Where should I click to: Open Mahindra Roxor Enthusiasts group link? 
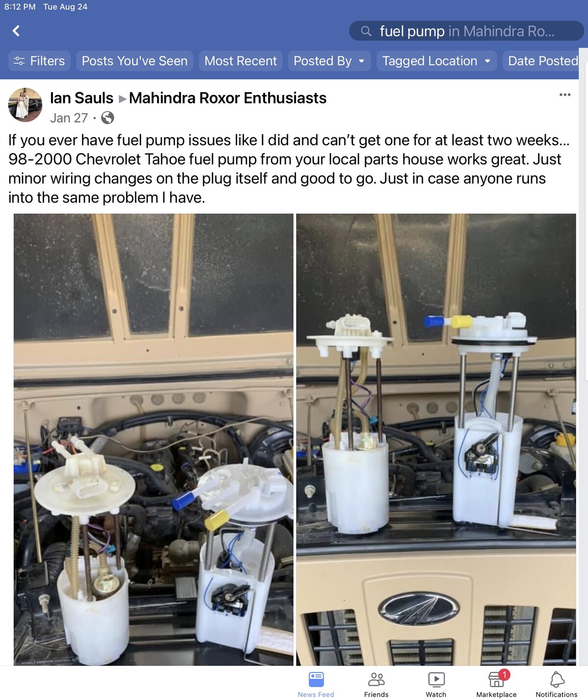(x=228, y=98)
